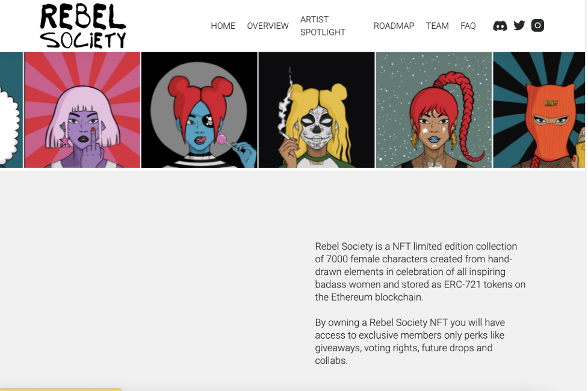
Task: Open the Instagram icon link
Action: click(537, 25)
